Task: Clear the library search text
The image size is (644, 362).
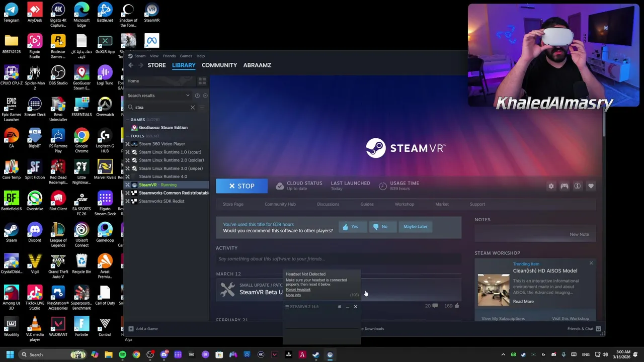Action: [x=193, y=107]
